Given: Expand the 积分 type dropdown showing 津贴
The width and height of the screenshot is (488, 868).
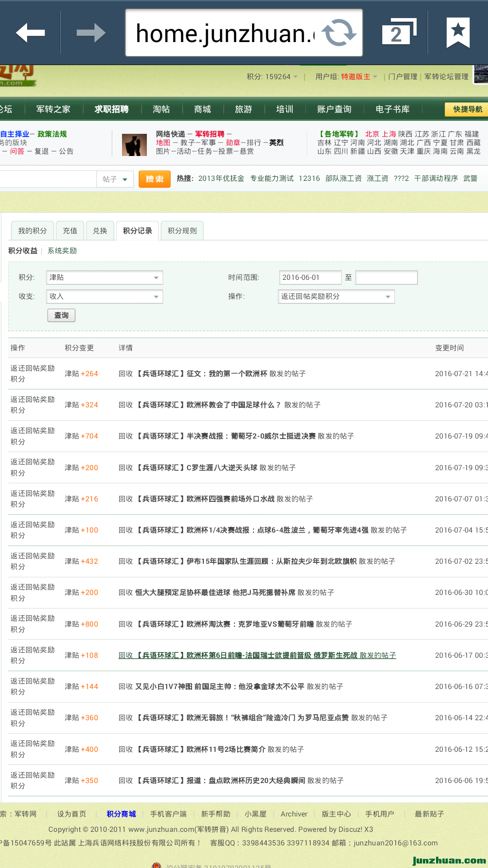Looking at the screenshot, I should [104, 278].
